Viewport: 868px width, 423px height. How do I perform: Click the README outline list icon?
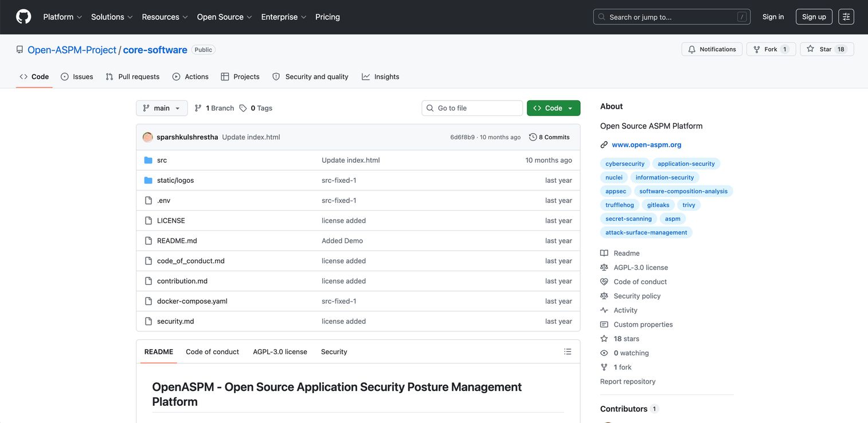pos(568,351)
